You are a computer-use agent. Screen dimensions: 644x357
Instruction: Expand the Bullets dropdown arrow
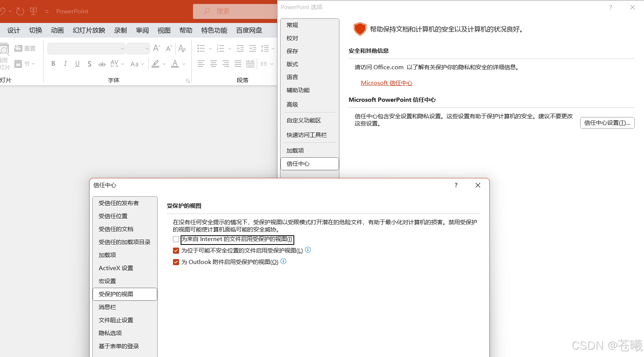(x=210, y=49)
